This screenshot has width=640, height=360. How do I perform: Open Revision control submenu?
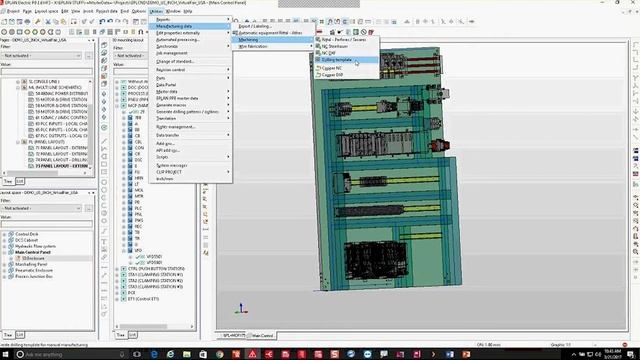click(191, 70)
